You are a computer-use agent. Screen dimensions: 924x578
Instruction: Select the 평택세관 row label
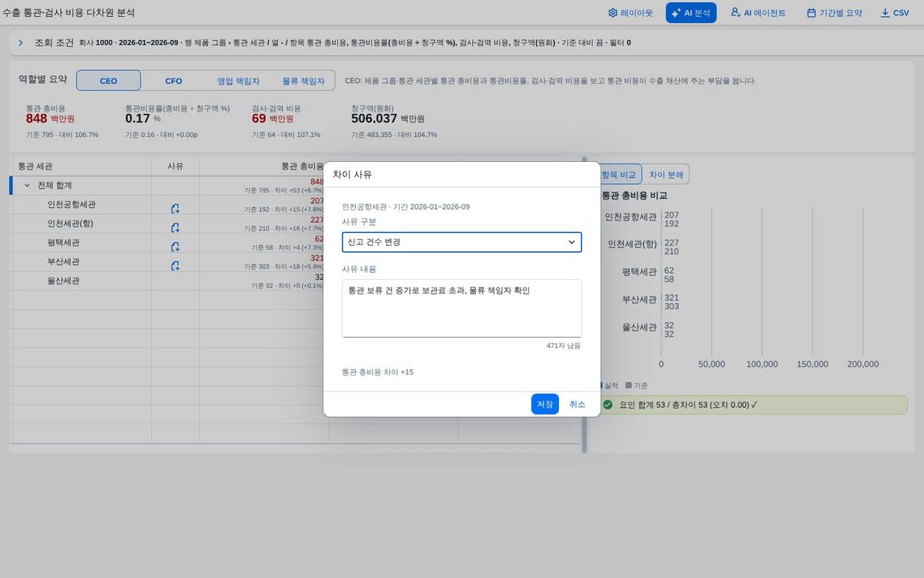tap(63, 243)
